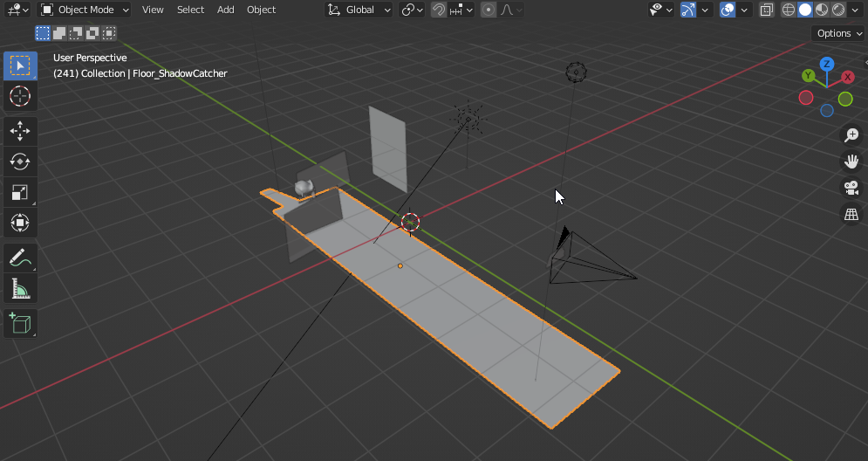868x461 pixels.
Task: Select the Move tool in the toolbar
Action: click(20, 131)
